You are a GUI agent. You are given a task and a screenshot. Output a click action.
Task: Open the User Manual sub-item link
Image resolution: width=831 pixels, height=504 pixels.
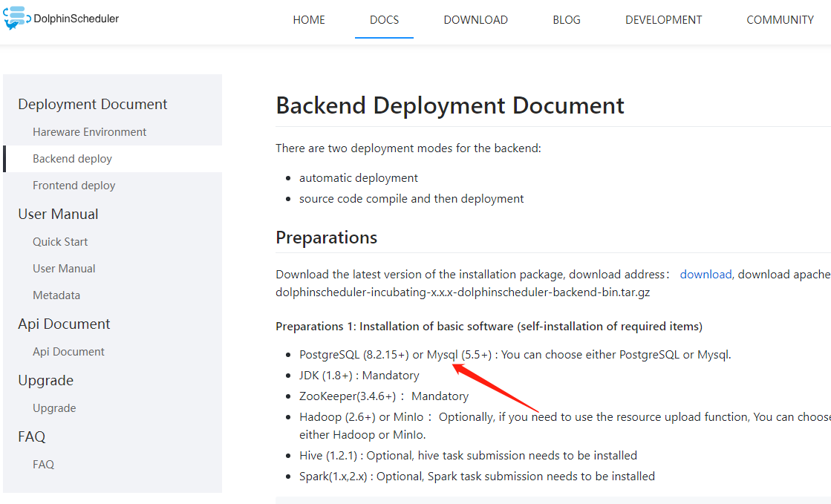(x=64, y=269)
